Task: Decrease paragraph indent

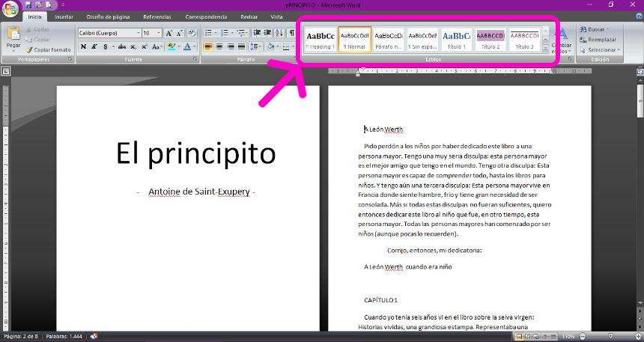Action: pos(257,33)
